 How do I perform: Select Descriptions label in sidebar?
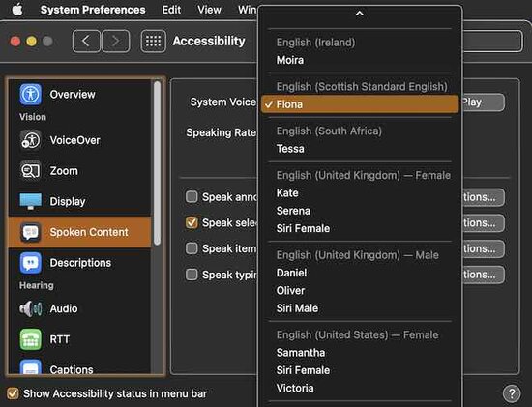click(80, 263)
